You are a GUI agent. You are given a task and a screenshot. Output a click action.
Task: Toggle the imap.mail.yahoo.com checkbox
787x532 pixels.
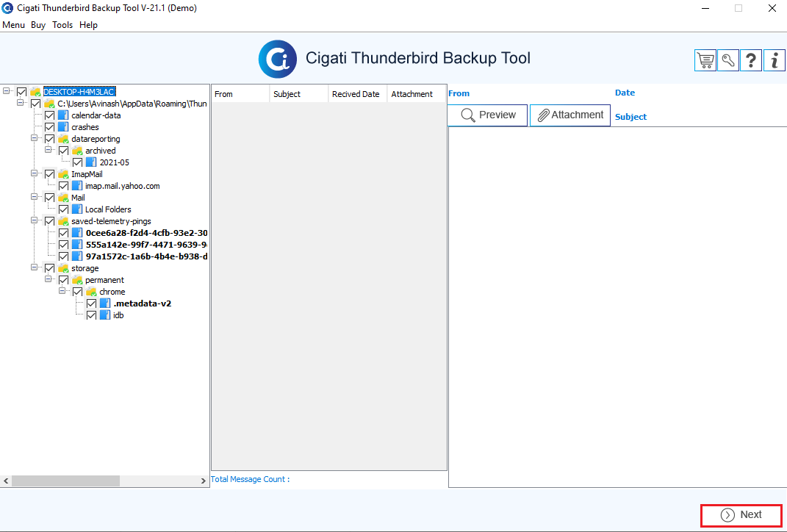(64, 186)
